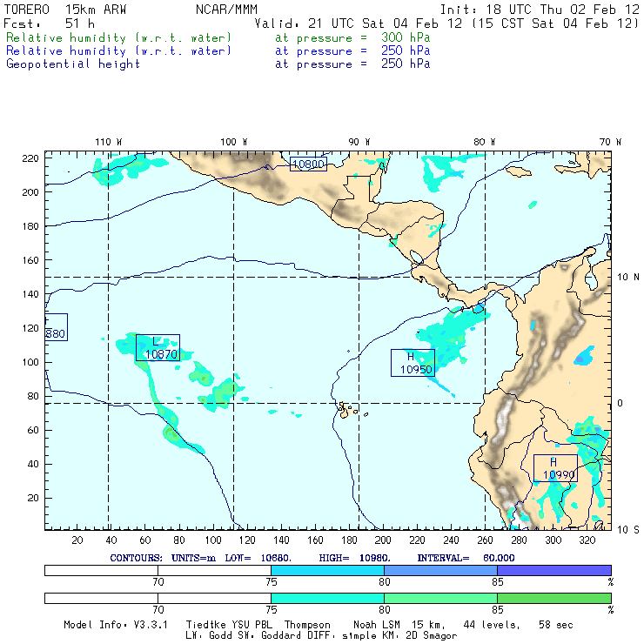This screenshot has width=644, height=644.
Task: Click the H 10990 high label over South America
Action: click(x=555, y=467)
